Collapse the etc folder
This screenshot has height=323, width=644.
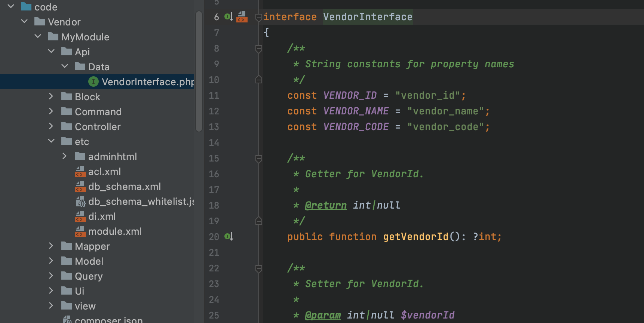click(51, 141)
